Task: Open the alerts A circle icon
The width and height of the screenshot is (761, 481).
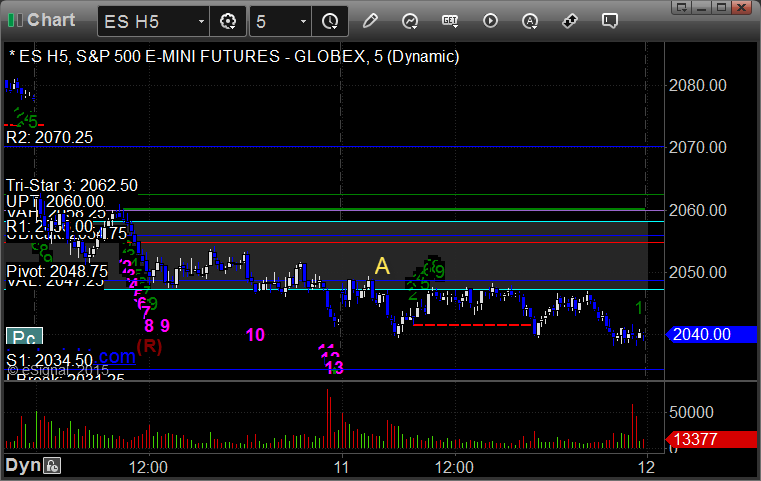Action: click(x=529, y=21)
